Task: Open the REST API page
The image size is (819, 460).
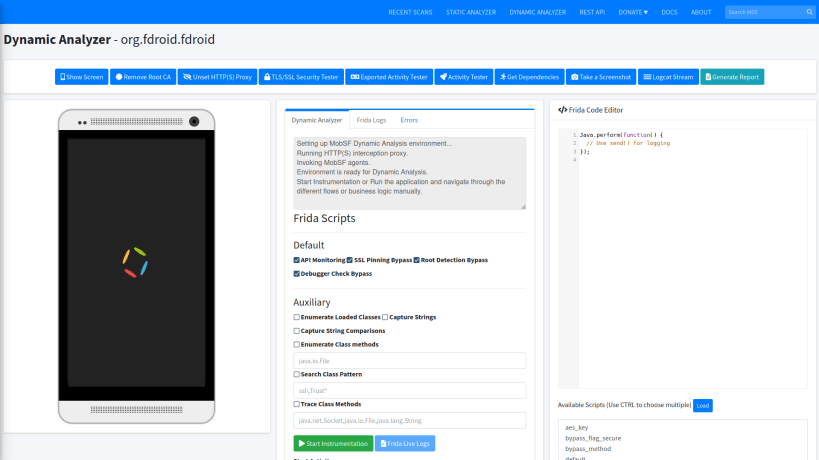Action: 592,12
